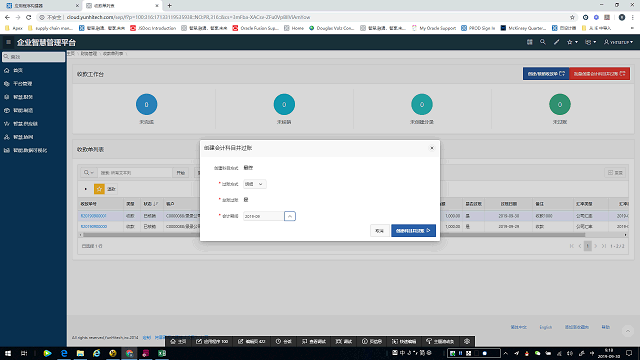
Task: Open the theme roller paint icon item
Action: (x=440, y=341)
